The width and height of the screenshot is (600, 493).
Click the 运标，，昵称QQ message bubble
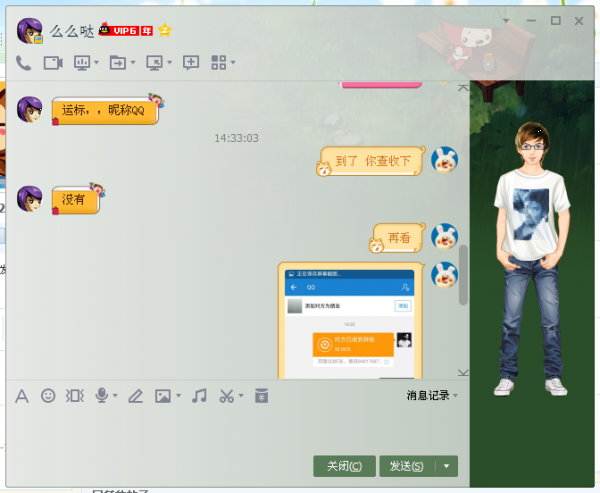[105, 110]
